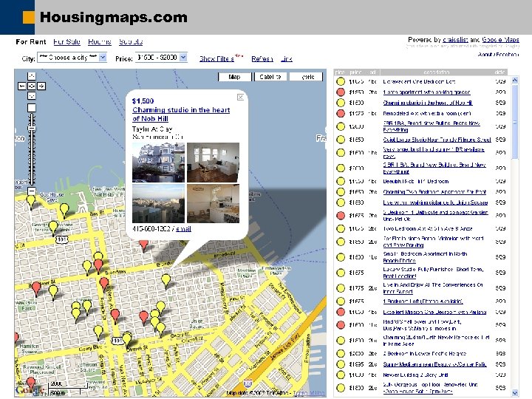Switch the map to Hybrid view
Viewport: 532px width, 399px height.
point(307,77)
